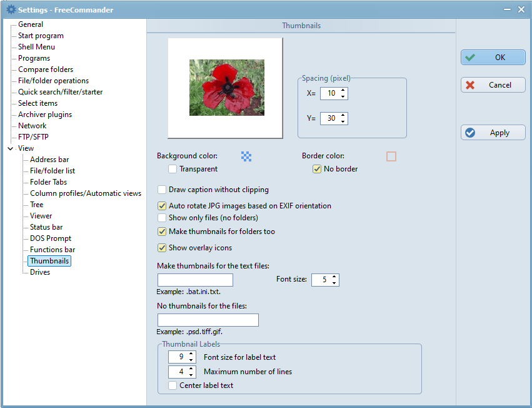Select General in settings tree
532x408 pixels.
(x=31, y=24)
